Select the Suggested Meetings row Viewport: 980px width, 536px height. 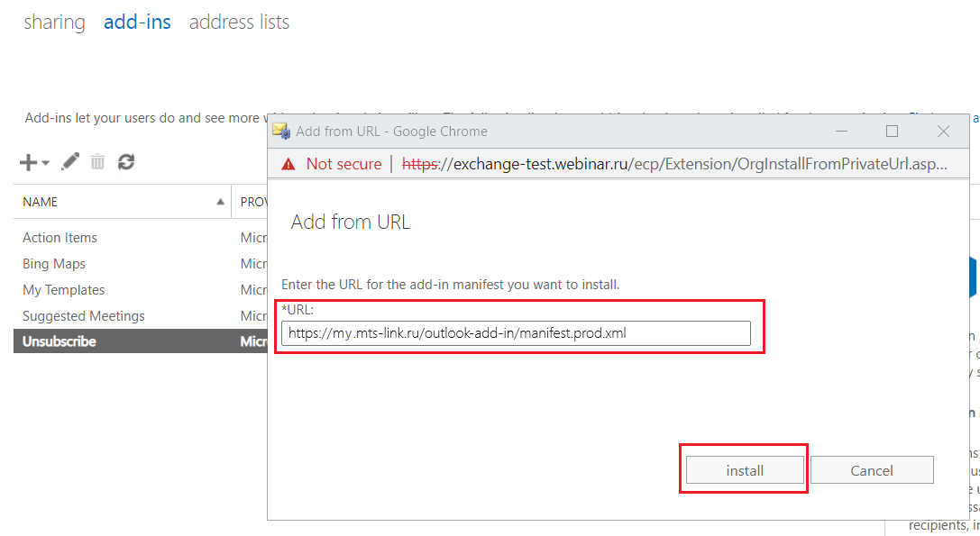point(141,316)
